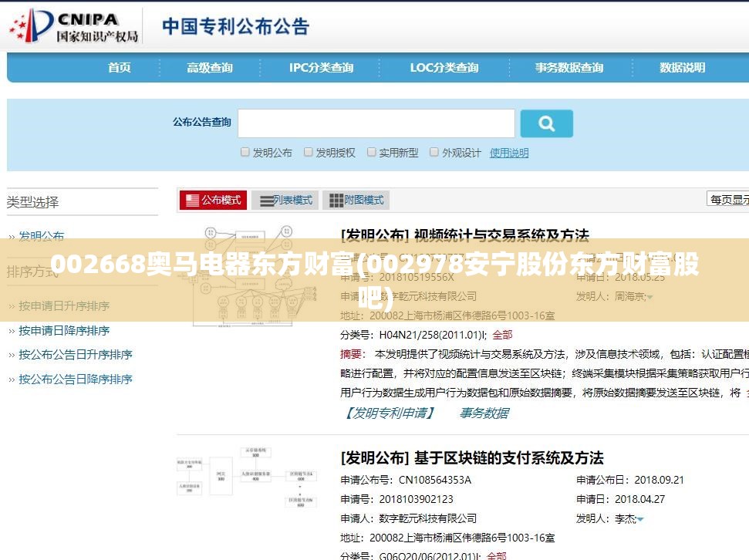This screenshot has width=749, height=560.
Task: Open the 每页显示 dropdown
Action: coord(728,199)
